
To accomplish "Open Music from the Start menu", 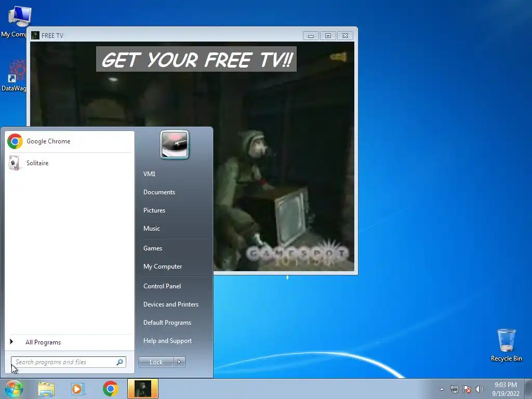I will click(151, 229).
